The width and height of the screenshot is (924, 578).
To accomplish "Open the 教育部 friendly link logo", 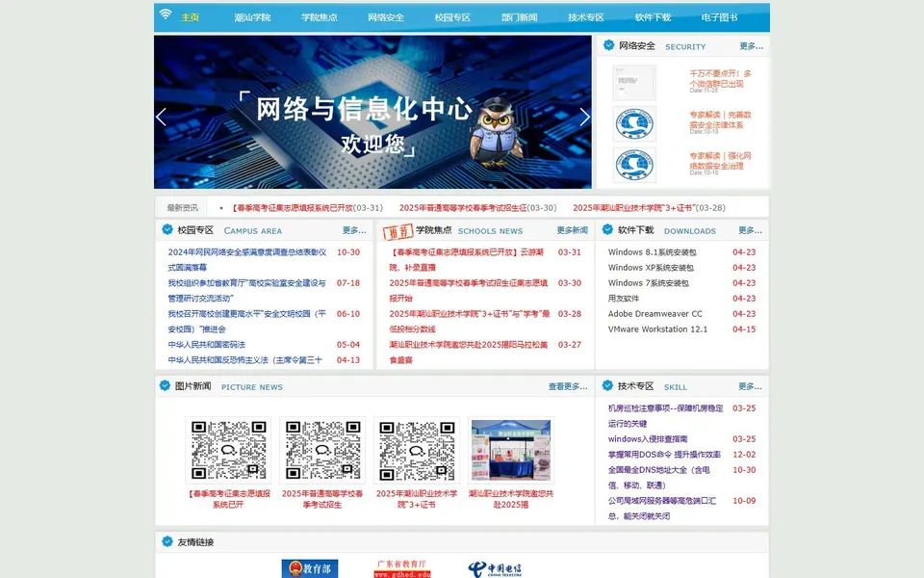I will click(x=310, y=568).
